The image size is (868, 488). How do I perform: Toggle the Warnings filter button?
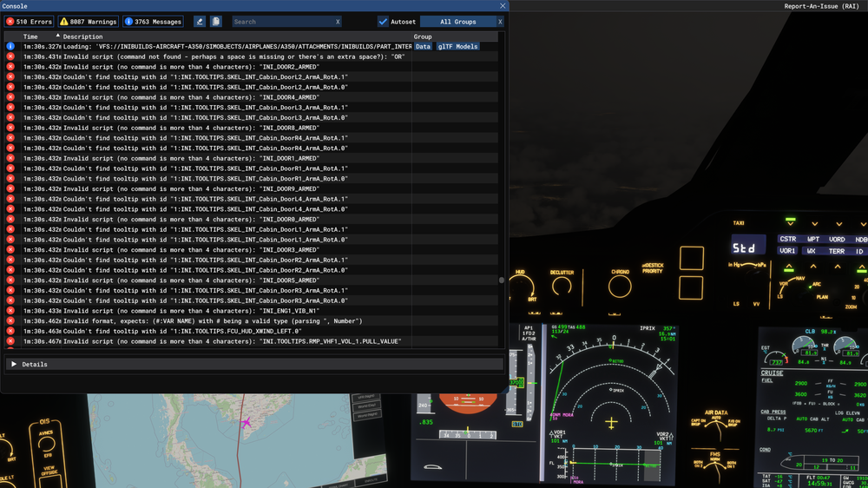coord(89,22)
